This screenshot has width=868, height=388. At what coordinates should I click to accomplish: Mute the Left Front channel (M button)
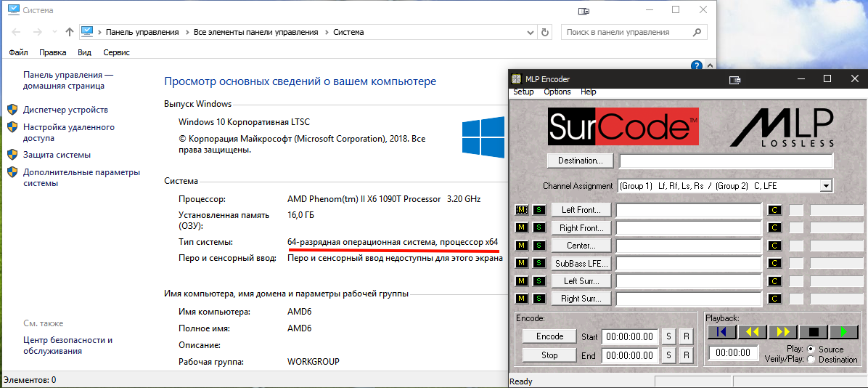(522, 210)
